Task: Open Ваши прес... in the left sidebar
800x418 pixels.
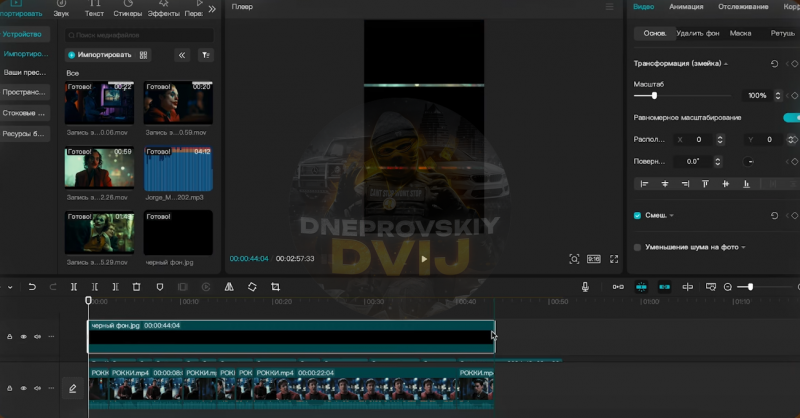Action: click(x=24, y=72)
